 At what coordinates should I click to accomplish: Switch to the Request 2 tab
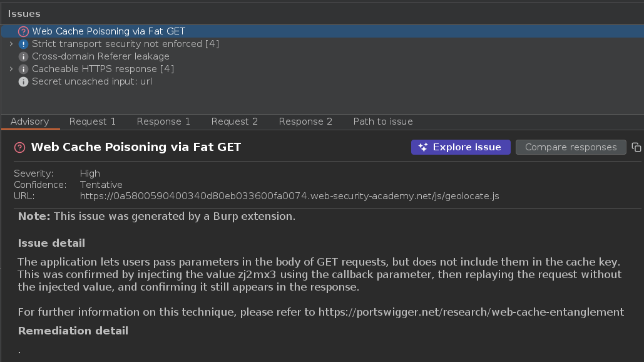pyautogui.click(x=235, y=122)
